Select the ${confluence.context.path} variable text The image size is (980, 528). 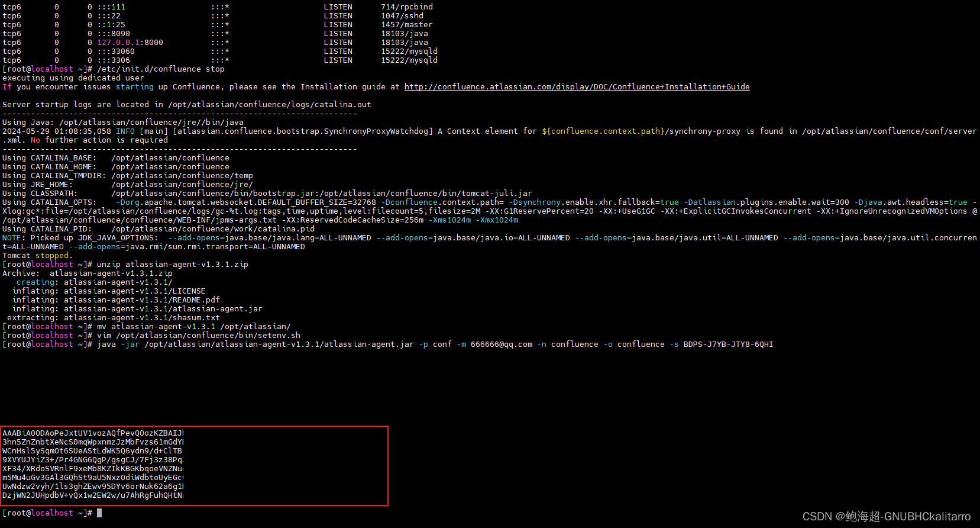pyautogui.click(x=603, y=131)
